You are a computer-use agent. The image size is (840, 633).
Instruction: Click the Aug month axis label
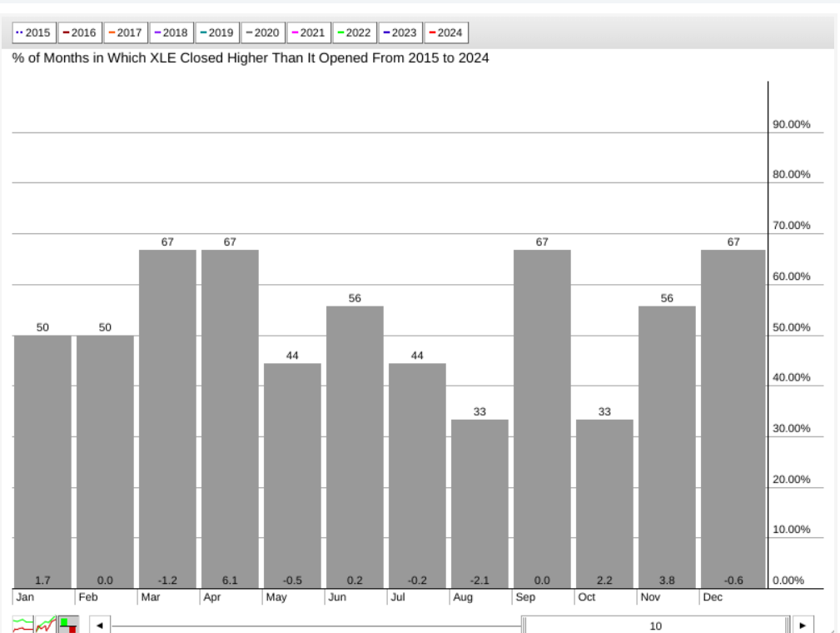pos(463,597)
